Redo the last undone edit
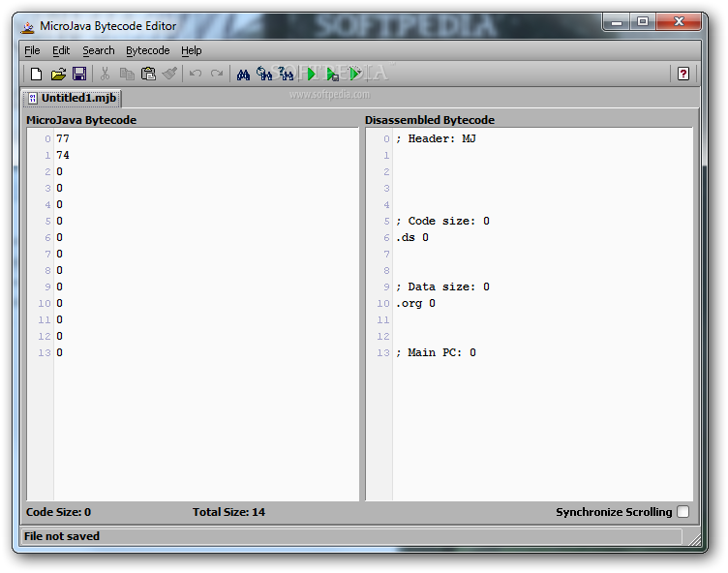 point(217,74)
